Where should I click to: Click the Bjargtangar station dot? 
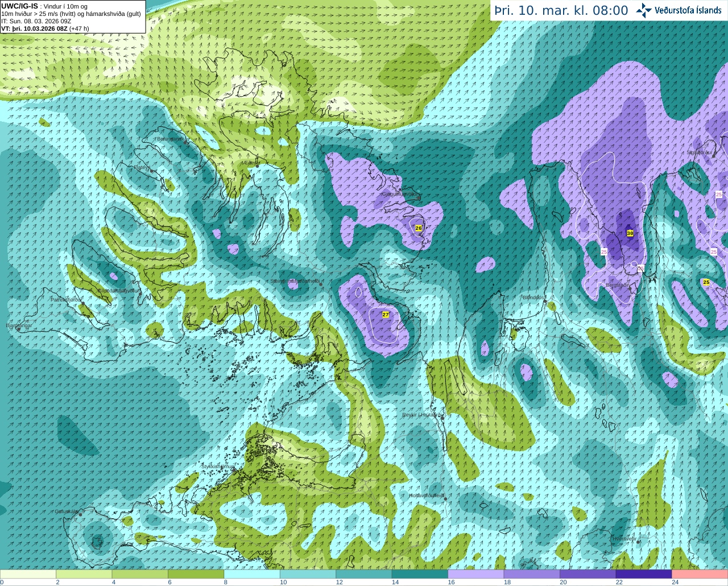pyautogui.click(x=19, y=329)
